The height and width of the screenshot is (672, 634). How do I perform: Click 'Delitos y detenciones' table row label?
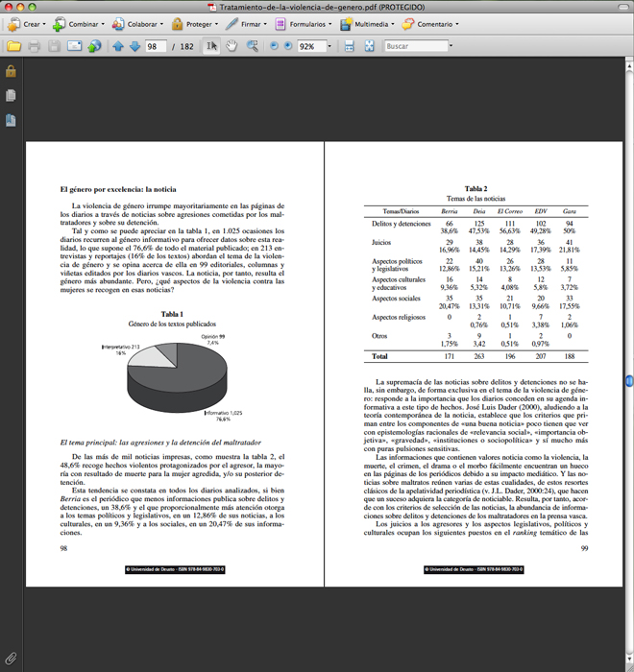tap(402, 224)
